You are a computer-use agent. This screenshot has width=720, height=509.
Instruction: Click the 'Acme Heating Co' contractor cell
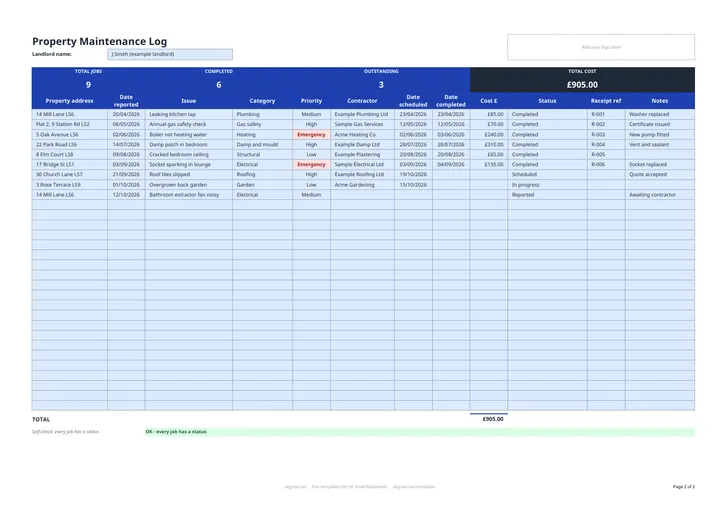(x=362, y=135)
